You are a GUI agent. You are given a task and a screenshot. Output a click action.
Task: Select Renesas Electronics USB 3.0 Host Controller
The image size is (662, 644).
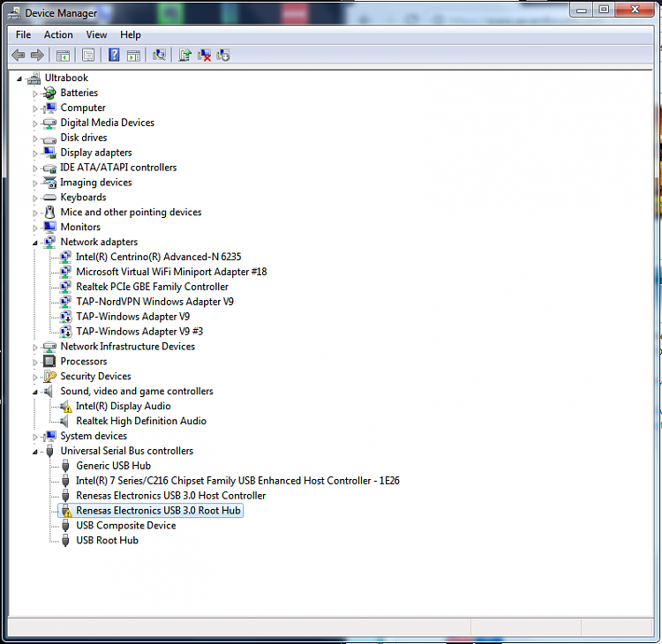click(170, 496)
